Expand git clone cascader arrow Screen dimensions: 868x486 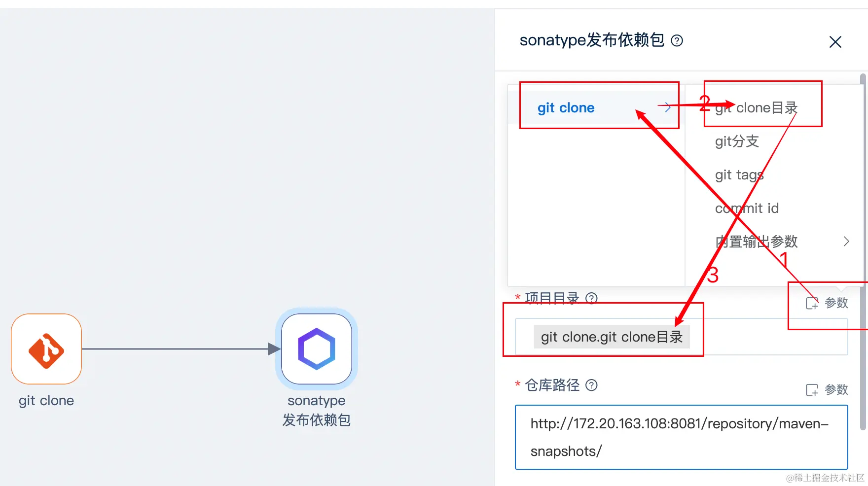pos(667,107)
